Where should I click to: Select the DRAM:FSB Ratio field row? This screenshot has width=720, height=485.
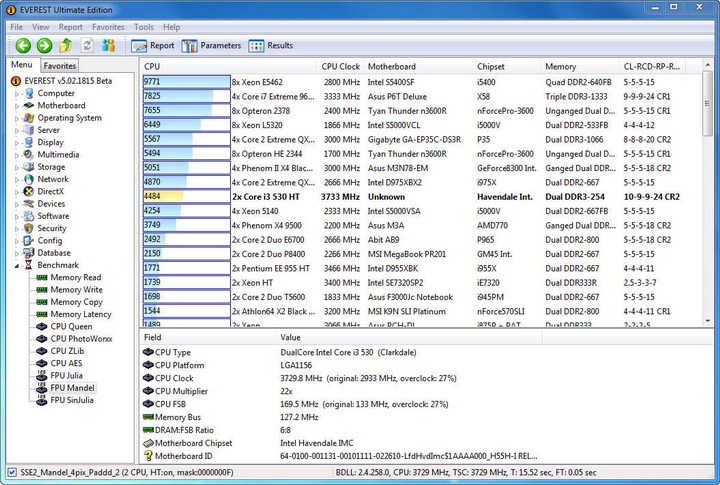point(340,430)
